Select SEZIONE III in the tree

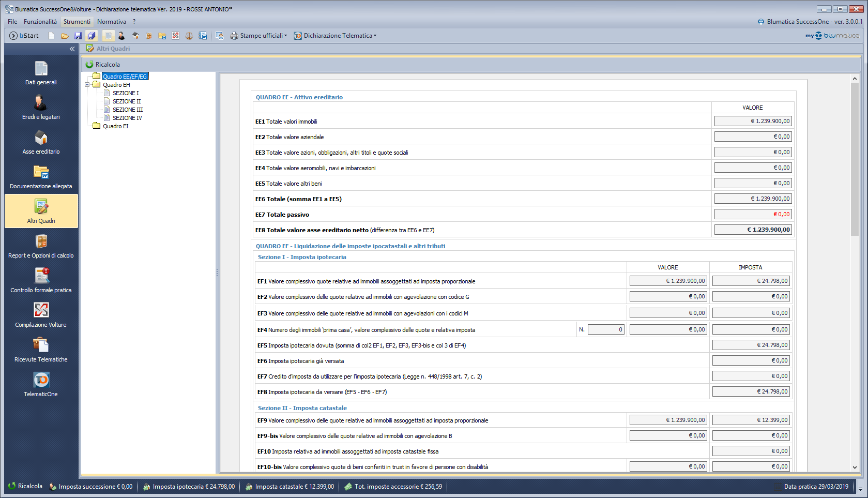coord(128,110)
